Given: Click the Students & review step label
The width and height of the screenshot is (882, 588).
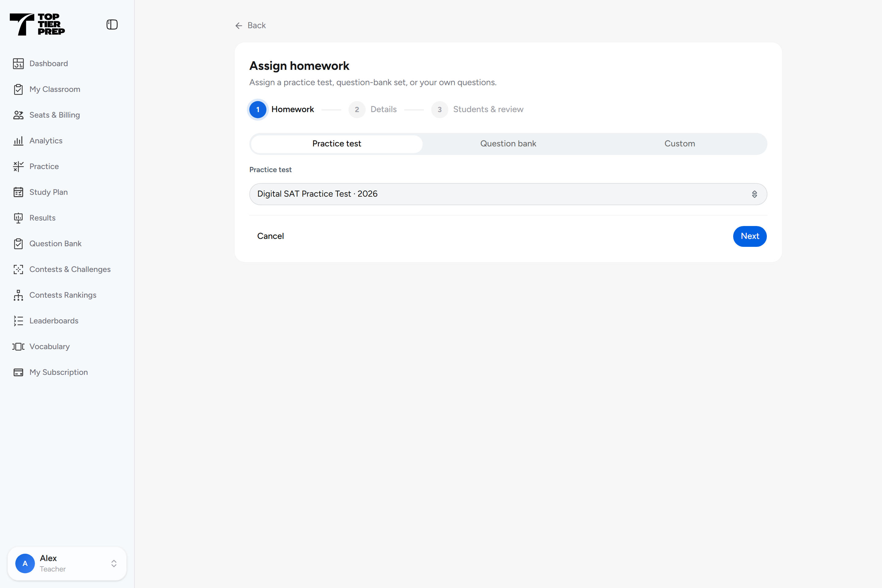Looking at the screenshot, I should tap(488, 110).
